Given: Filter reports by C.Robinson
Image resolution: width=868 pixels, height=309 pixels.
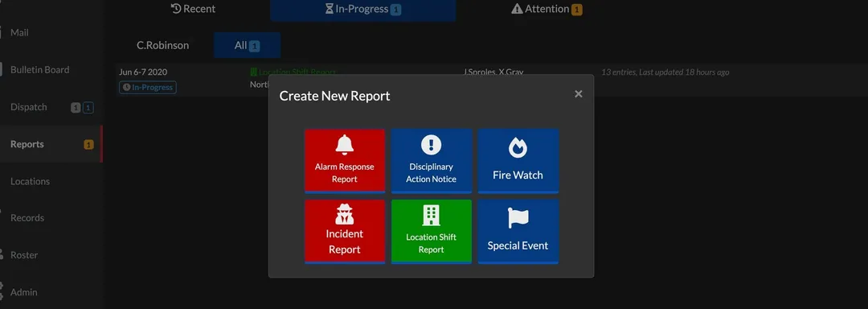Looking at the screenshot, I should (x=162, y=45).
